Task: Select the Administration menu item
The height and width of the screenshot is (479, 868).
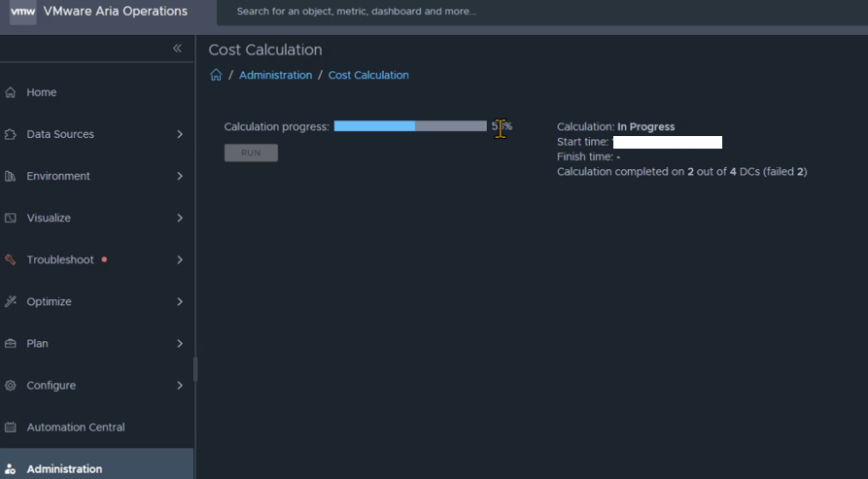Action: tap(64, 468)
